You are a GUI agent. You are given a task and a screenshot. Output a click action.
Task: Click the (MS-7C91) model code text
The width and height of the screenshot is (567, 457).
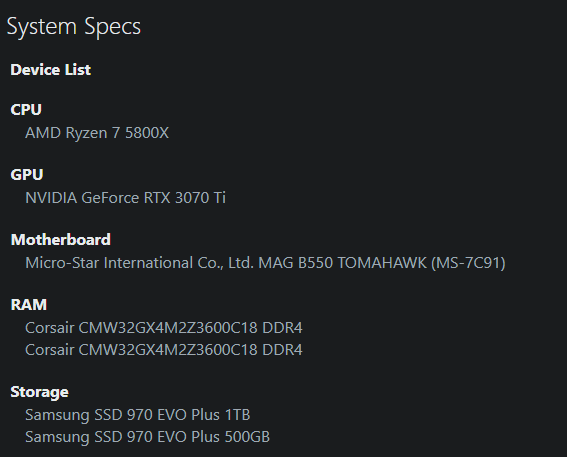tap(468, 263)
